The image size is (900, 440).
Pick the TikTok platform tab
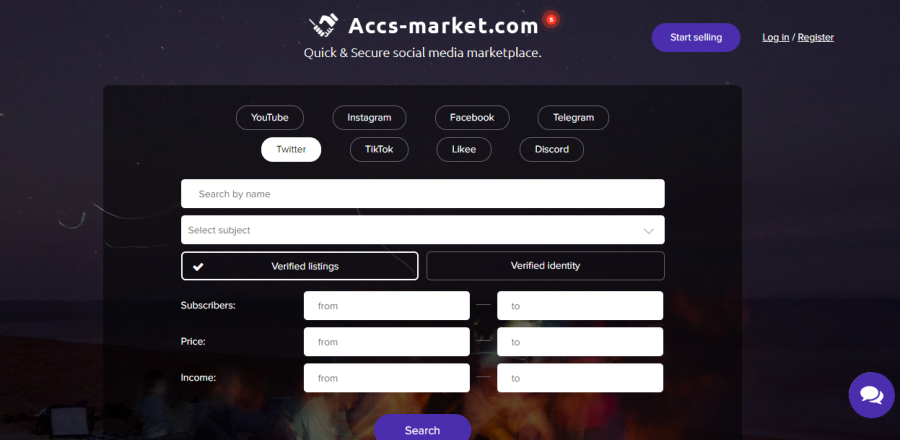379,149
